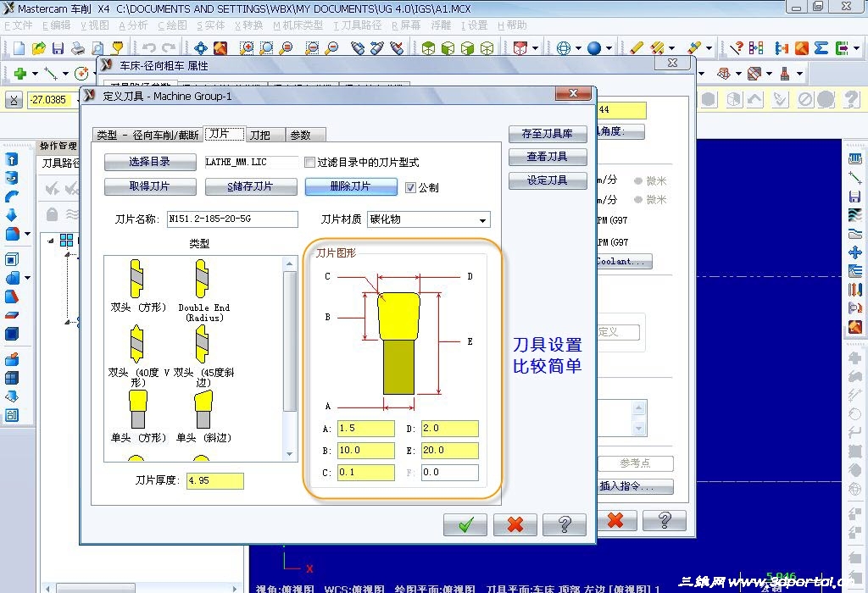868x593 pixels.
Task: Open the H帮助 menu
Action: click(512, 25)
